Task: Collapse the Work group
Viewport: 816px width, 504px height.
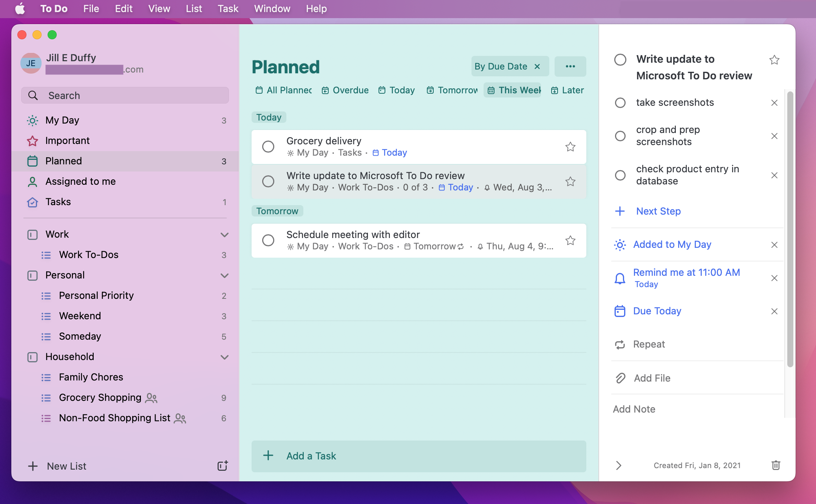Action: click(x=225, y=235)
